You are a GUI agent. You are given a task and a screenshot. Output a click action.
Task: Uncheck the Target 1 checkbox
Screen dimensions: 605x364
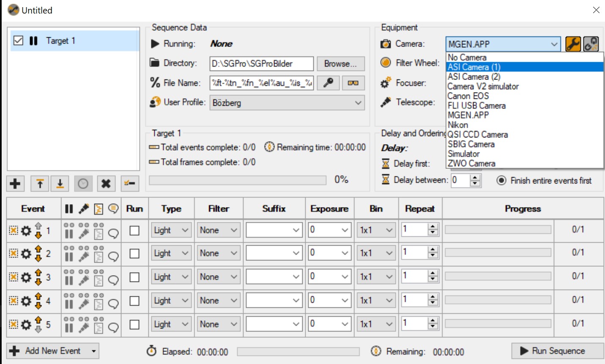click(x=18, y=41)
